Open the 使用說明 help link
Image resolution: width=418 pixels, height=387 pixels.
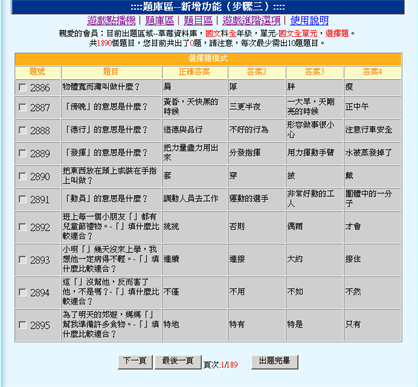[309, 21]
